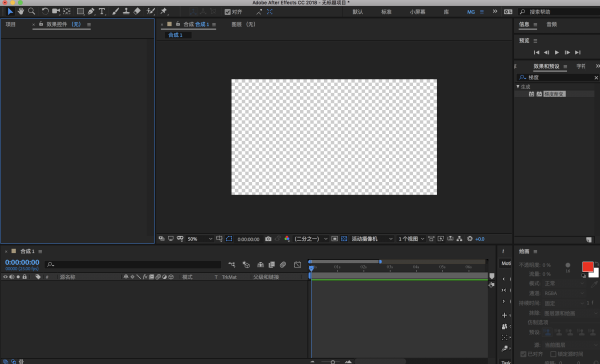
Task: Open the 音频 audio tab
Action: pos(551,24)
